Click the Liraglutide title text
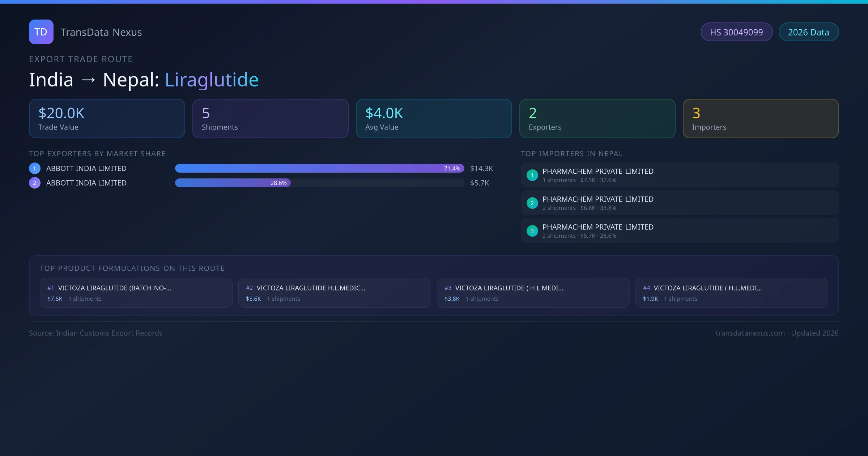Image resolution: width=868 pixels, height=456 pixels. click(212, 80)
